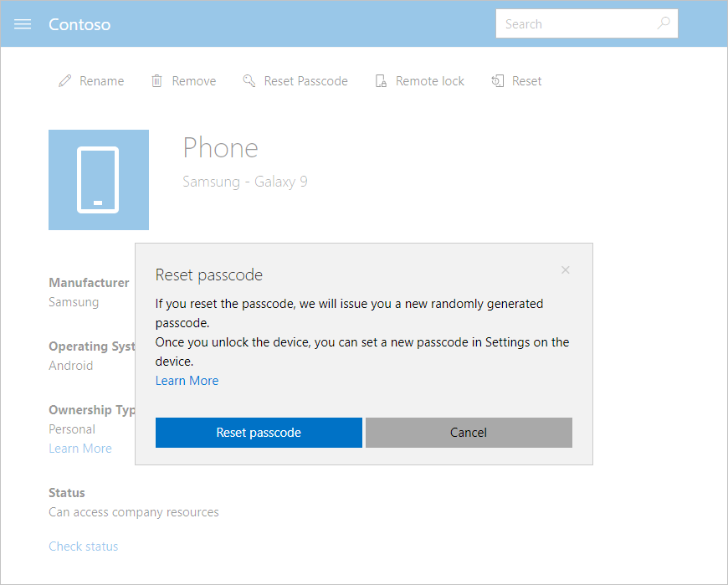Viewport: 728px width, 585px height.
Task: Open the hamburger navigation menu
Action: [x=22, y=23]
